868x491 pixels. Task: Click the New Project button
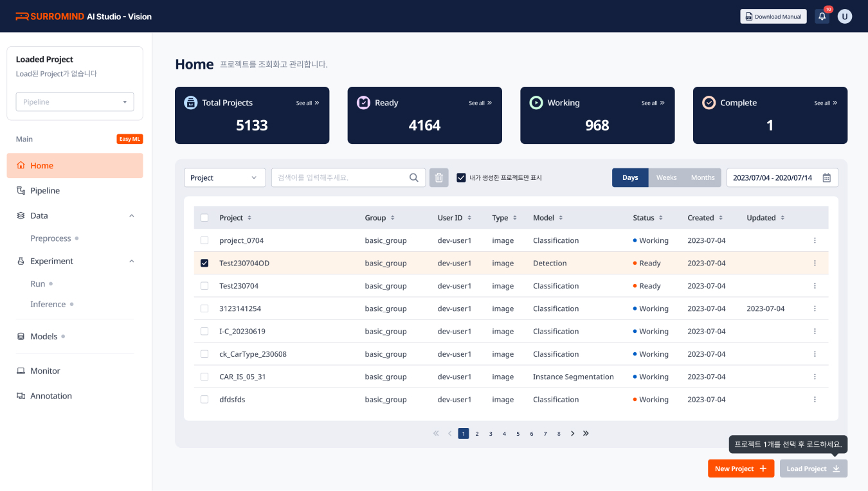[741, 469]
